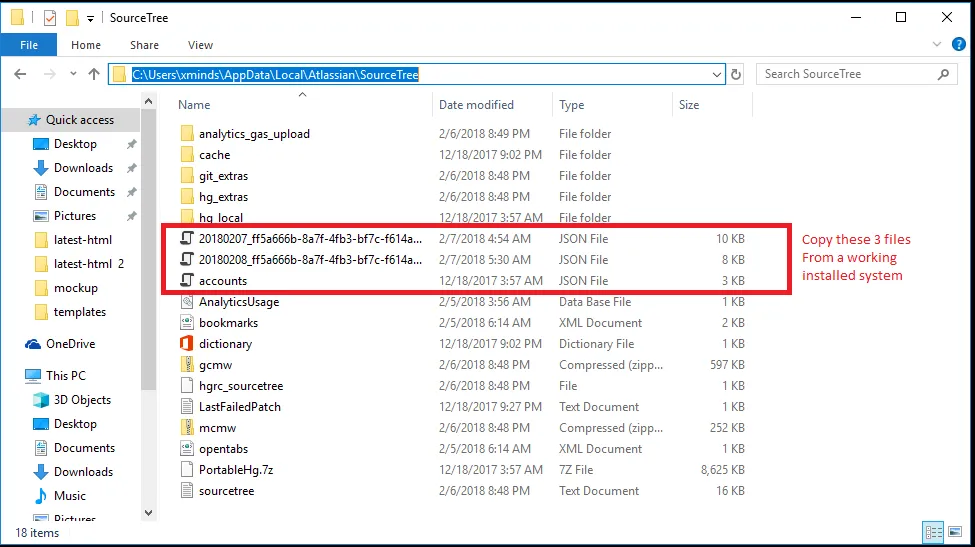Click the search magnifier icon
Image resolution: width=975 pixels, height=547 pixels.
[943, 74]
